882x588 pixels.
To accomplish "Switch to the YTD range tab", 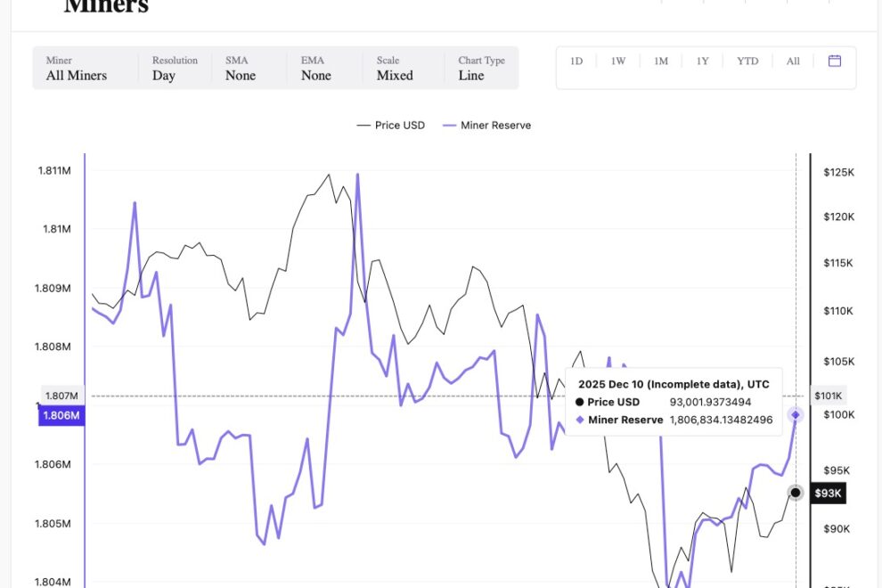I will (747, 61).
